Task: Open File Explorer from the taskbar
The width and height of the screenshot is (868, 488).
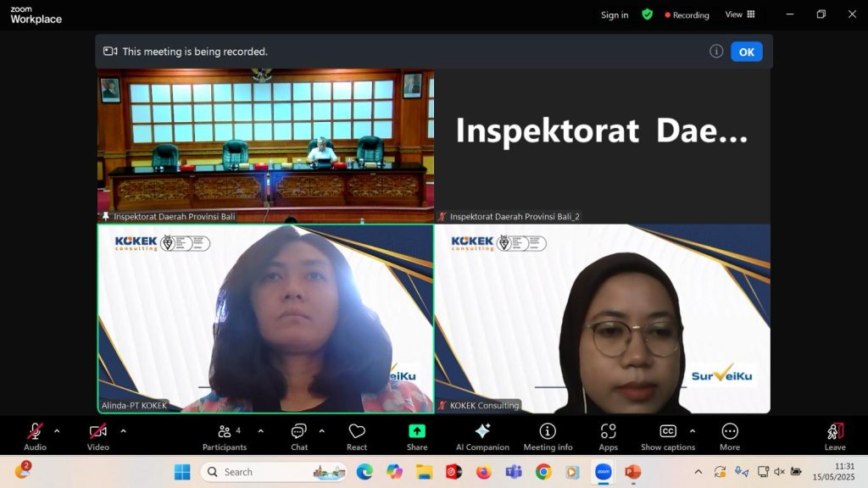Action: coord(424,472)
